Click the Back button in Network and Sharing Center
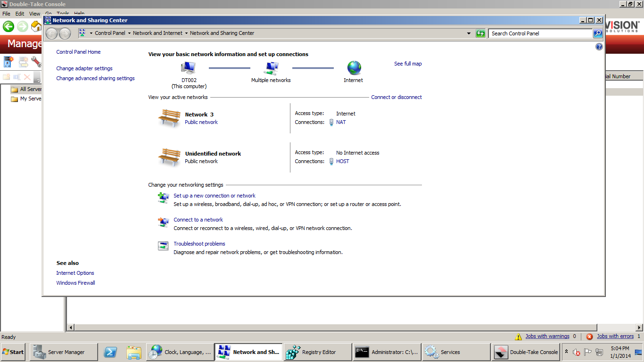 (52, 33)
